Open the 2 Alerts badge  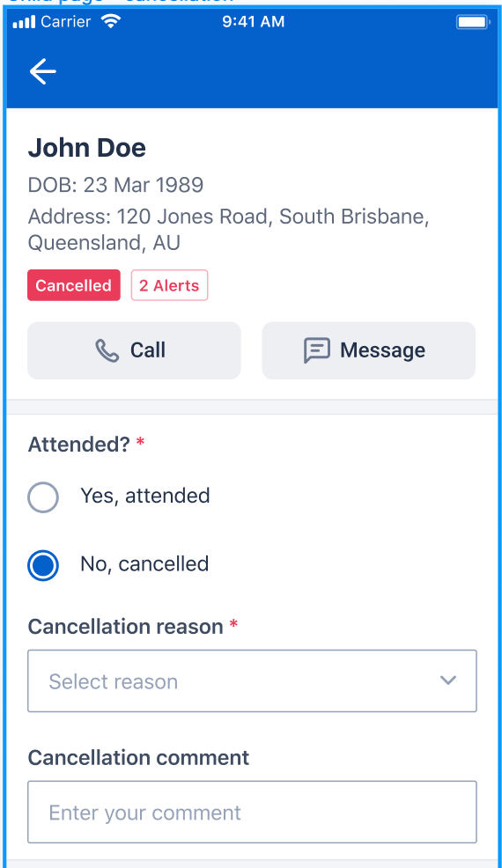click(170, 285)
